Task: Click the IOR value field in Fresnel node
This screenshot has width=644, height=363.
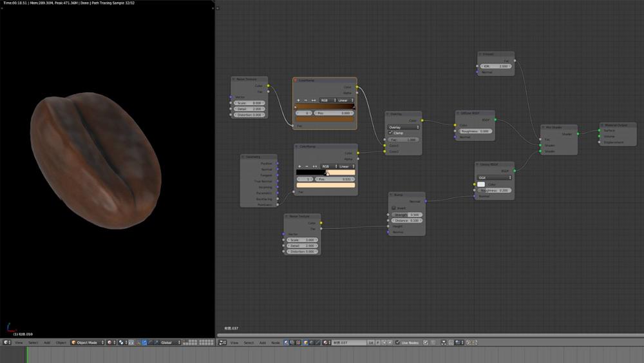Action: (x=496, y=66)
